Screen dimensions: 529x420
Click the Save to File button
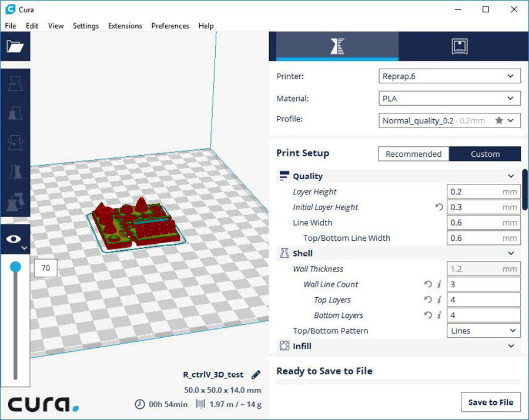point(491,402)
